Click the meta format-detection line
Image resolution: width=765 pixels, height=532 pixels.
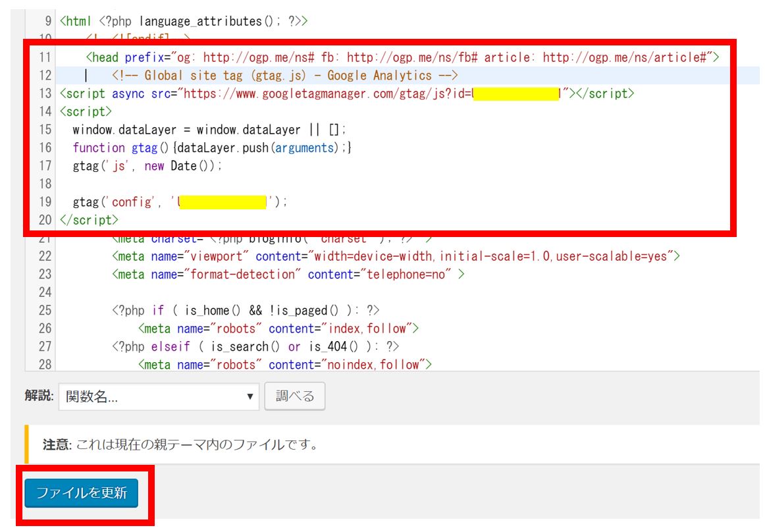coord(288,275)
